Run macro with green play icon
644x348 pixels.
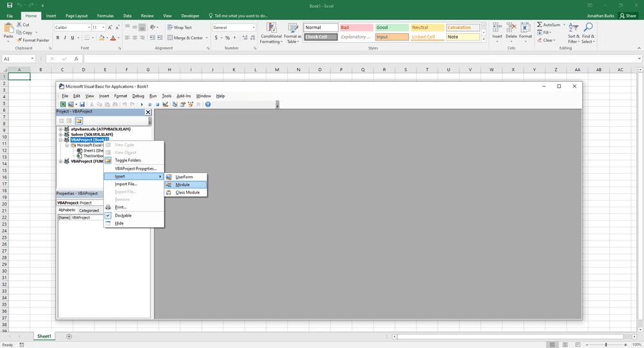[x=142, y=104]
